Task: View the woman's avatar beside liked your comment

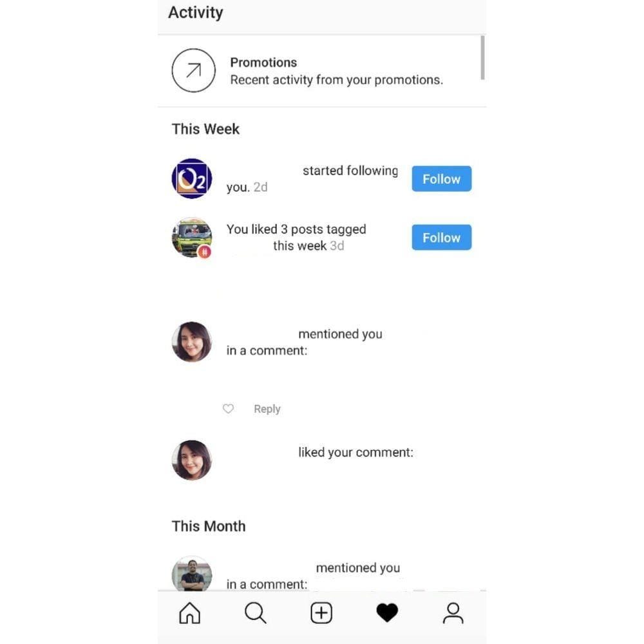Action: [192, 460]
